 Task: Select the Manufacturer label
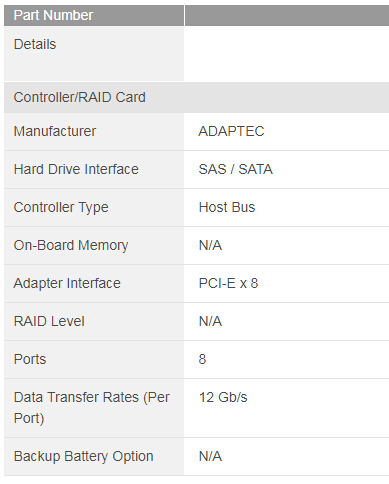[x=55, y=131]
